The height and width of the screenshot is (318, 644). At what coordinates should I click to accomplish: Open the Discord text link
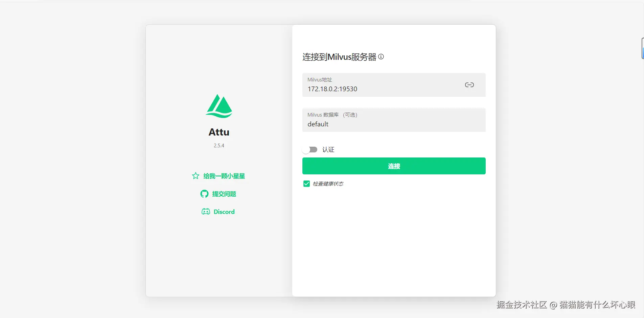tap(224, 212)
